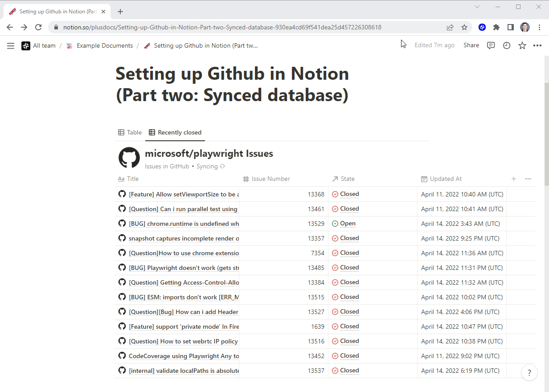The height and width of the screenshot is (392, 549).
Task: Go to All team workspace breadcrumb
Action: click(x=39, y=45)
